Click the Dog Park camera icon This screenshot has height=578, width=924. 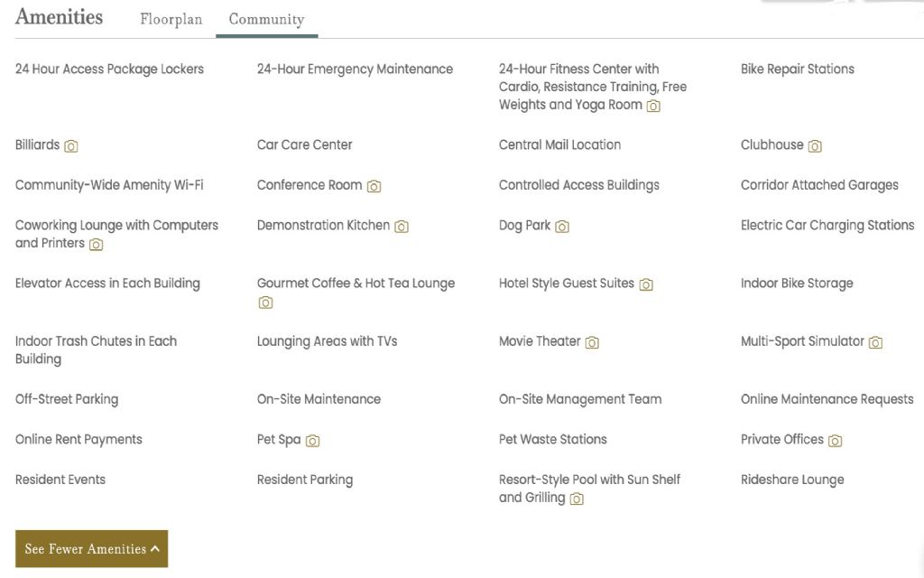click(562, 227)
